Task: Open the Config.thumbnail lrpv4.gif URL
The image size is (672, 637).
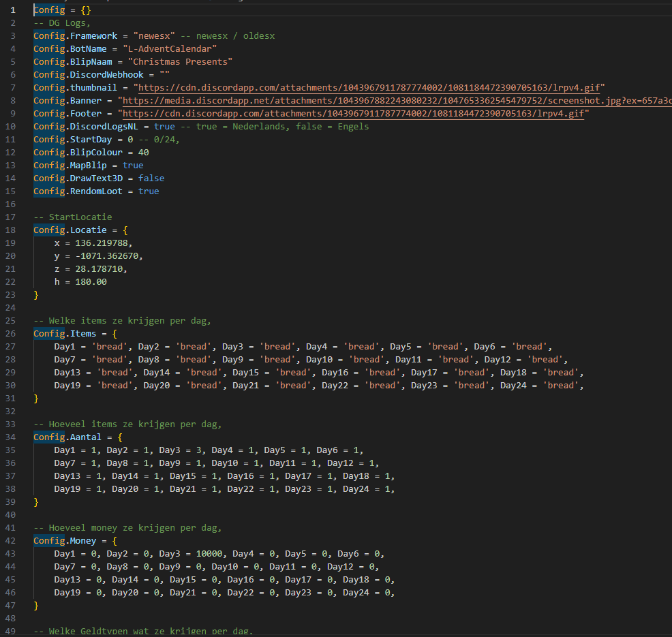Action: pyautogui.click(x=369, y=87)
